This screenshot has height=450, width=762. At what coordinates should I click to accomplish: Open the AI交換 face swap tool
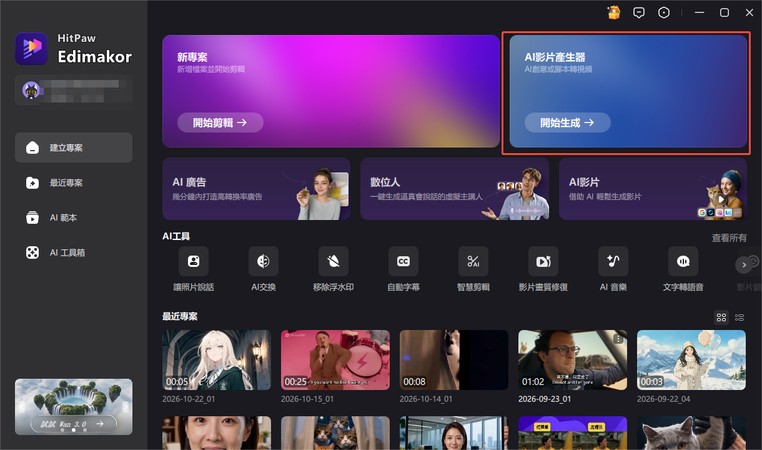tap(263, 261)
